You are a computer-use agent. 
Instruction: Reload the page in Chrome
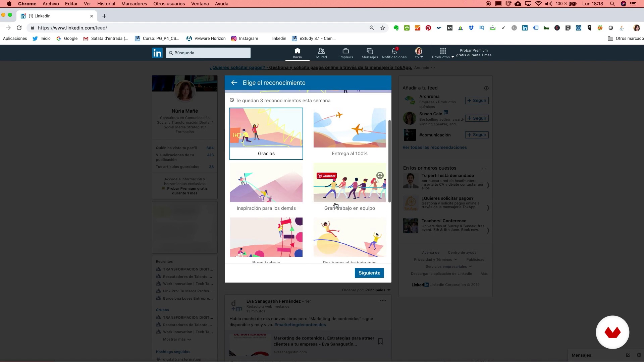tap(19, 28)
